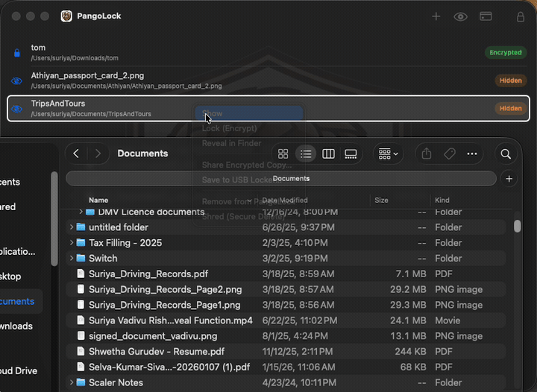Sort by the Size column header
Screen dimensions: 537x392
[x=381, y=200]
